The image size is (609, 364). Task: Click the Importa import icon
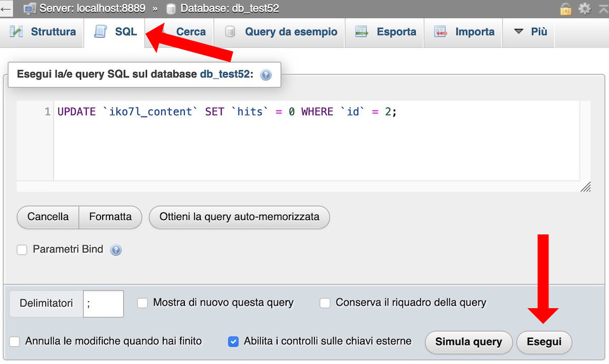441,32
